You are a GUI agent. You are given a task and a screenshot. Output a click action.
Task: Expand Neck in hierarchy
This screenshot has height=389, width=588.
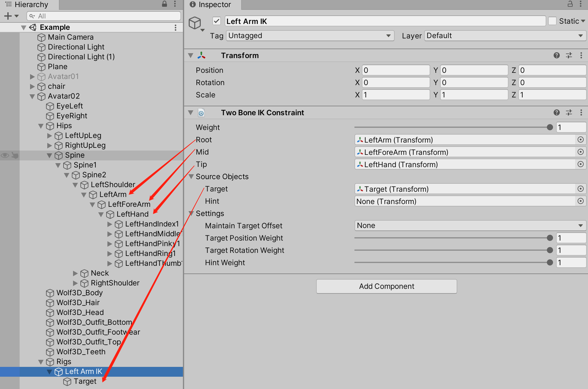(x=75, y=273)
